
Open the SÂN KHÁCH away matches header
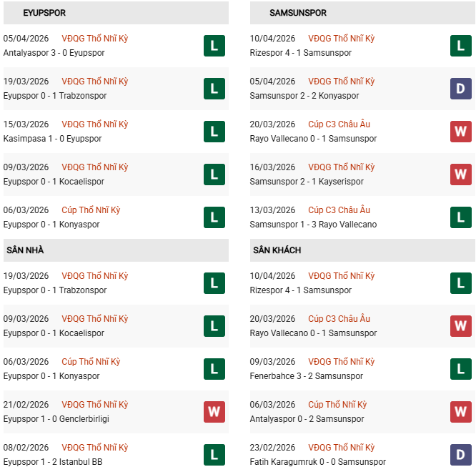point(277,250)
